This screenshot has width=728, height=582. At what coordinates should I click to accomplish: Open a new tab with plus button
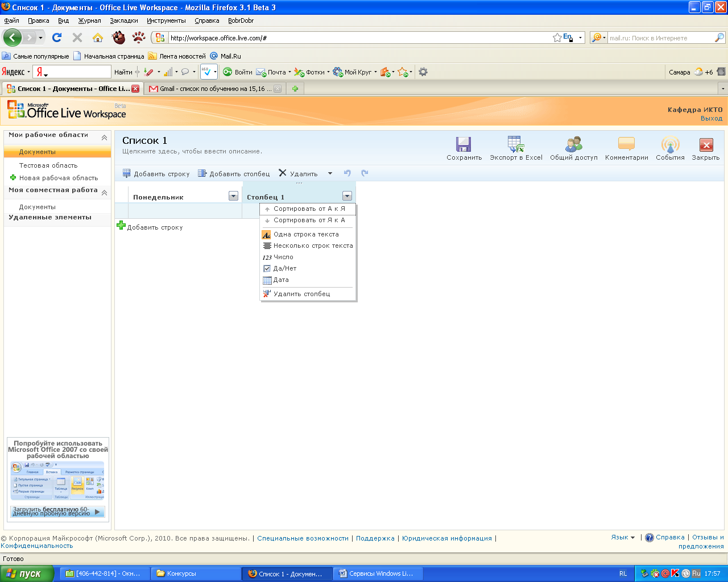[x=295, y=89]
